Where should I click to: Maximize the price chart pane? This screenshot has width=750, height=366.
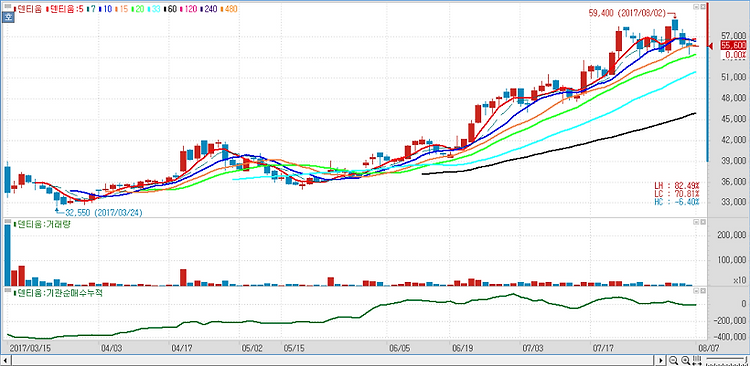703,7
